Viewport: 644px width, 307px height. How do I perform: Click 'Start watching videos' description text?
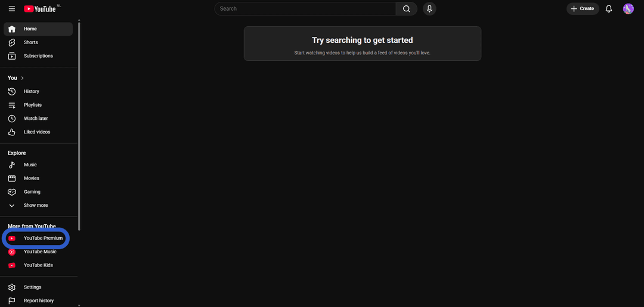[x=363, y=53]
